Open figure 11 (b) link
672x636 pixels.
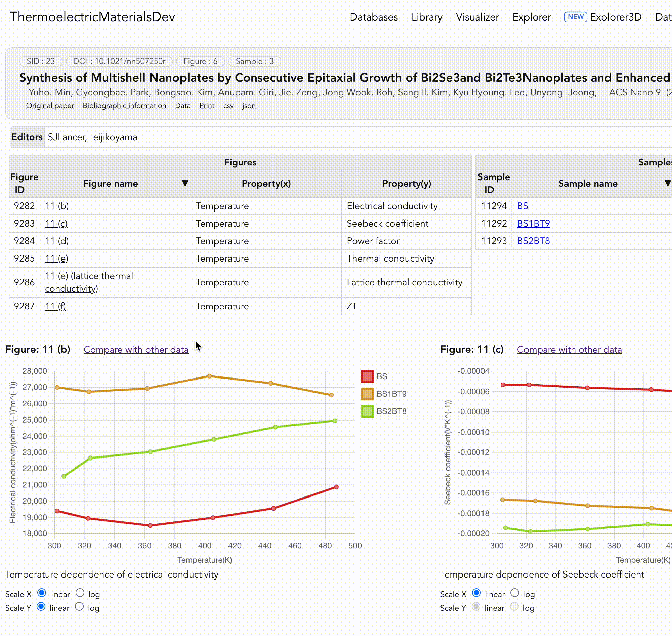click(x=56, y=206)
